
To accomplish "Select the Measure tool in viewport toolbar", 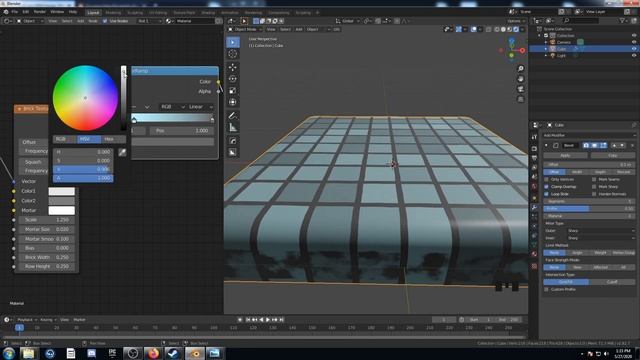I will [233, 127].
